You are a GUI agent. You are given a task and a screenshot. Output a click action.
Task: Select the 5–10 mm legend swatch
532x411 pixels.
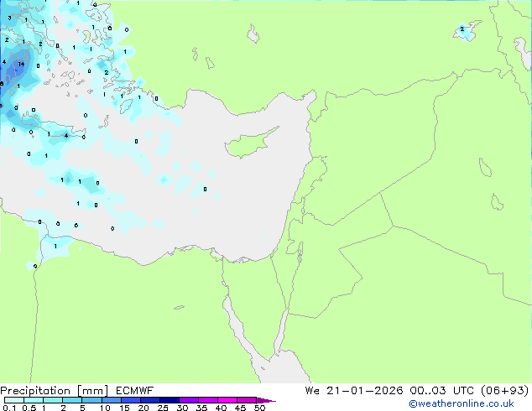(92, 400)
